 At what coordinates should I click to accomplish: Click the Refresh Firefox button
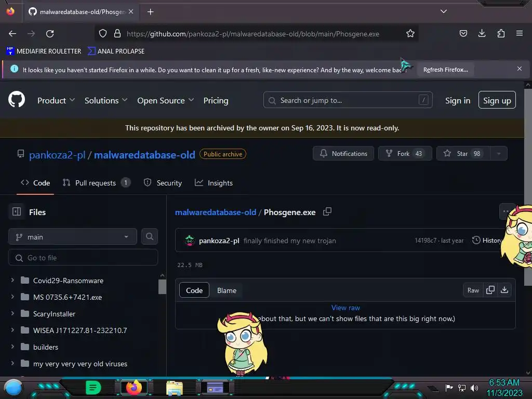coord(445,70)
